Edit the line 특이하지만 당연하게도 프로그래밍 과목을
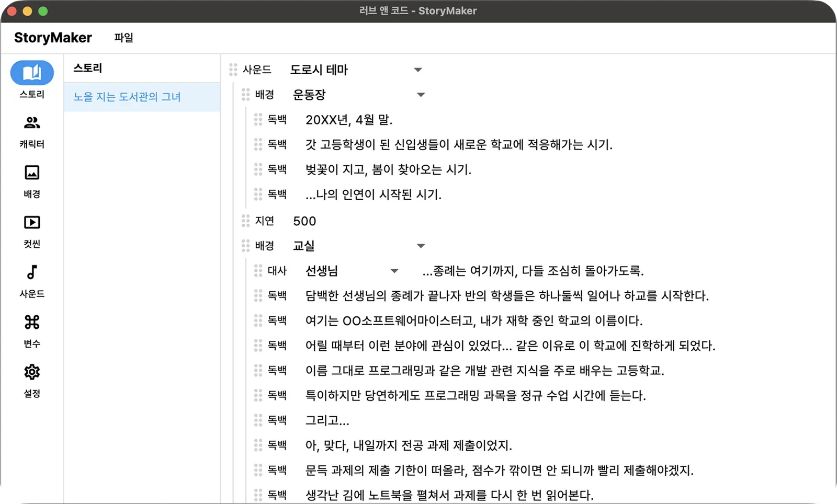Image resolution: width=837 pixels, height=504 pixels. point(476,395)
